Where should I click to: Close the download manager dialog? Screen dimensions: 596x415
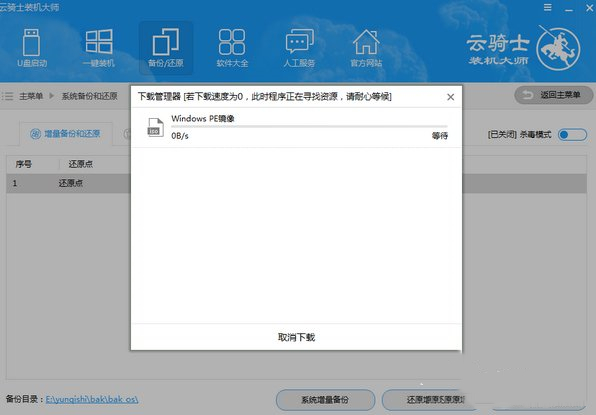[450, 97]
